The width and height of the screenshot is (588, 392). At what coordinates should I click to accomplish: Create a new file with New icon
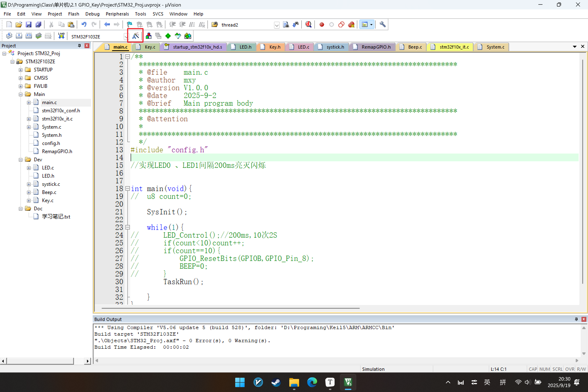pos(9,24)
